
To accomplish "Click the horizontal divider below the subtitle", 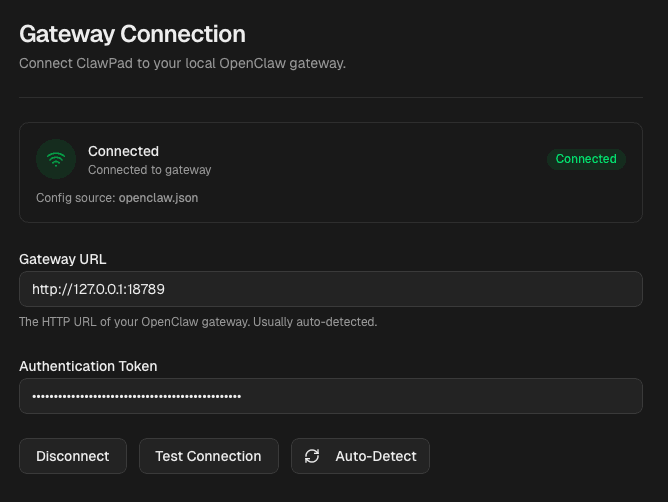I will pyautogui.click(x=330, y=97).
